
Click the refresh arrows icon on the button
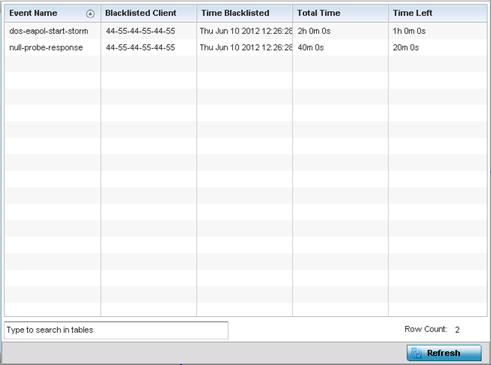(x=417, y=353)
